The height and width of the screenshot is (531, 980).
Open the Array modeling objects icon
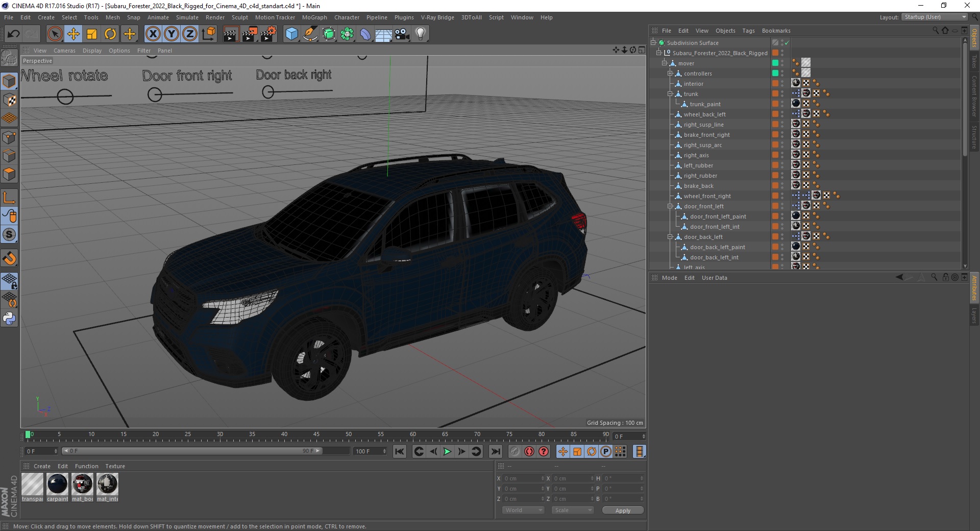tap(347, 34)
